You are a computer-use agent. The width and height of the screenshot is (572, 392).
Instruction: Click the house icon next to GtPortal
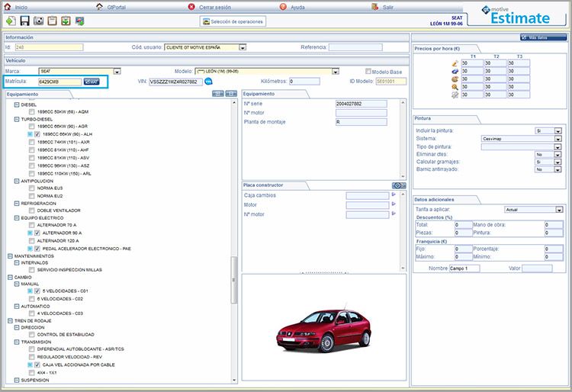[x=100, y=7]
